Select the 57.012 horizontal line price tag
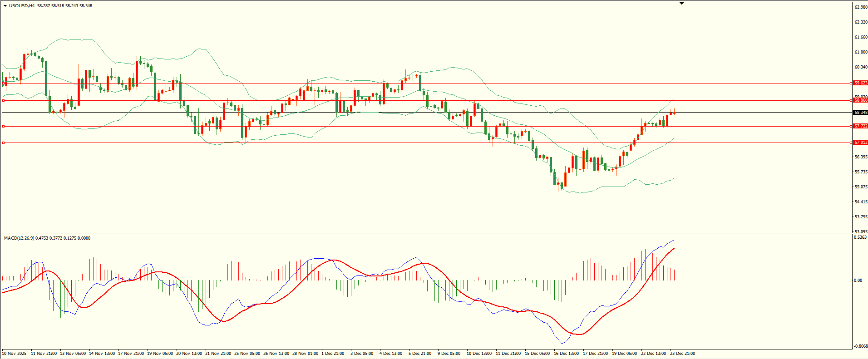 click(x=860, y=143)
